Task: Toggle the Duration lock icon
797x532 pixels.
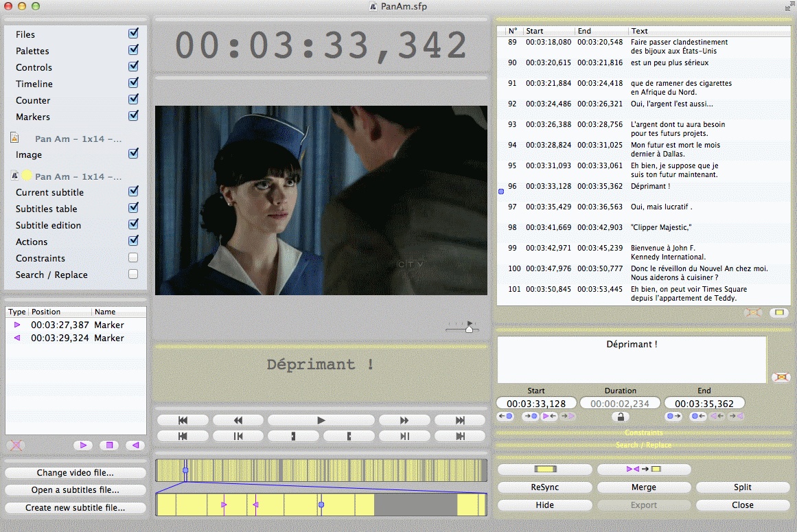Action: 620,417
